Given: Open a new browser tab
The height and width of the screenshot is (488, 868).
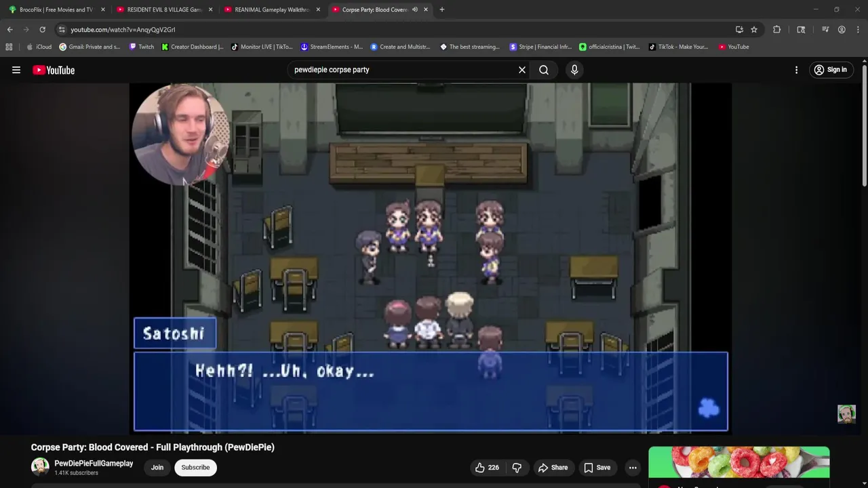Looking at the screenshot, I should coord(441,9).
